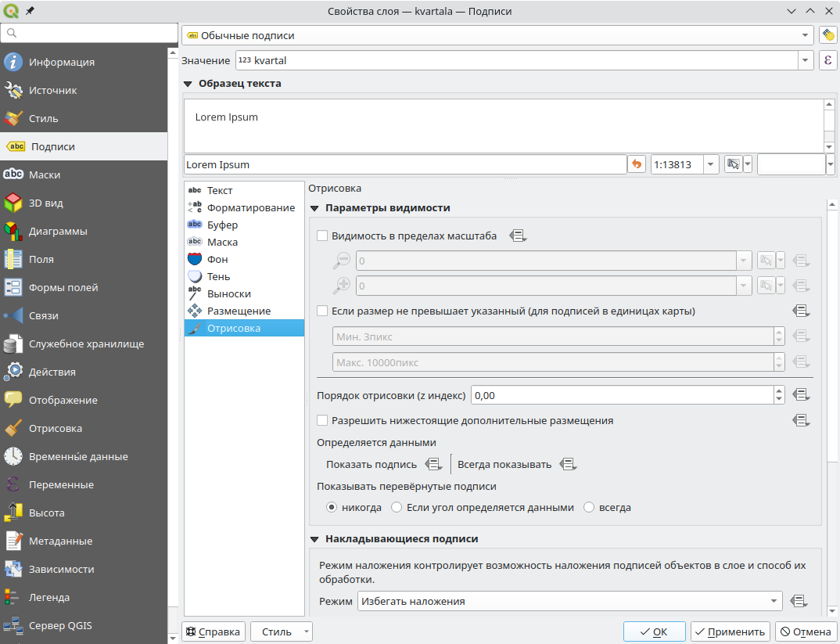Screen dimensions: 840x644
Task: Select the всегда radio button
Action: pos(589,507)
